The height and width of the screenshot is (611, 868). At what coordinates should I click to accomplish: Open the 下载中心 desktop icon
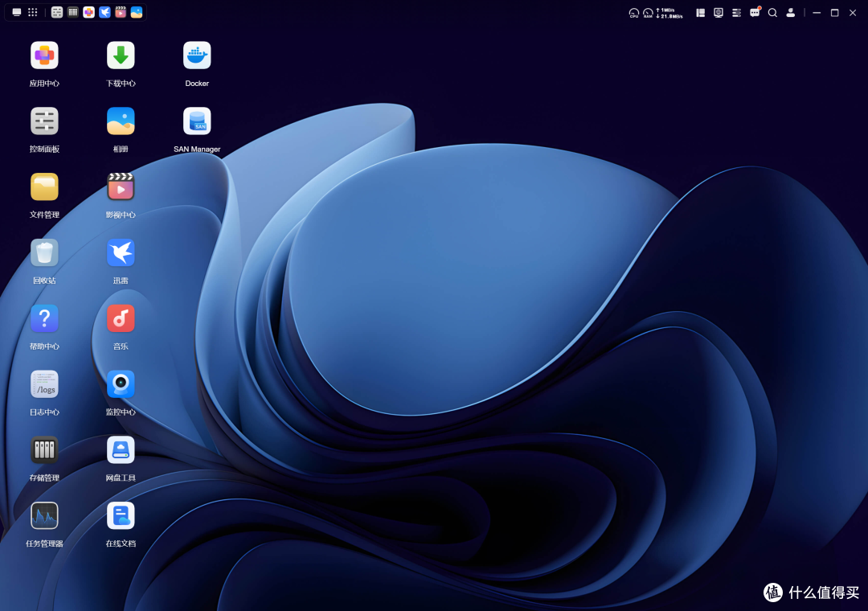point(121,55)
